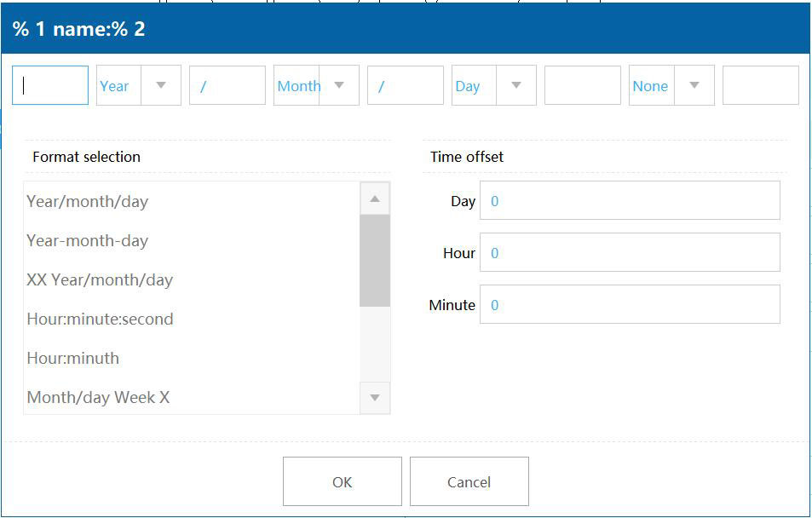The image size is (812, 518).
Task: Expand the Month dropdown arrow
Action: point(339,85)
